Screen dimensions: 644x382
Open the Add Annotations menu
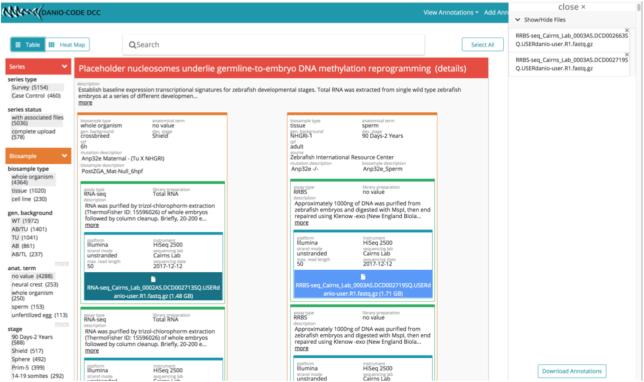[x=496, y=13]
